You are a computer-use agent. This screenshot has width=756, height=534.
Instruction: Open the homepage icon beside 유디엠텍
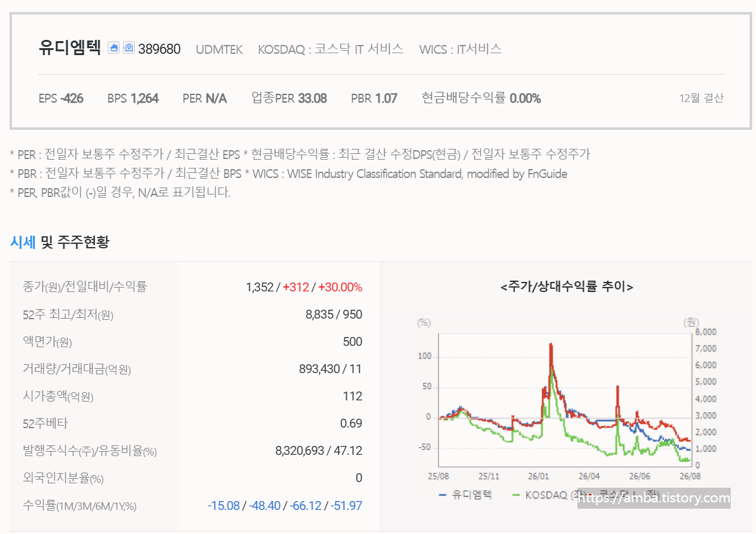[113, 48]
